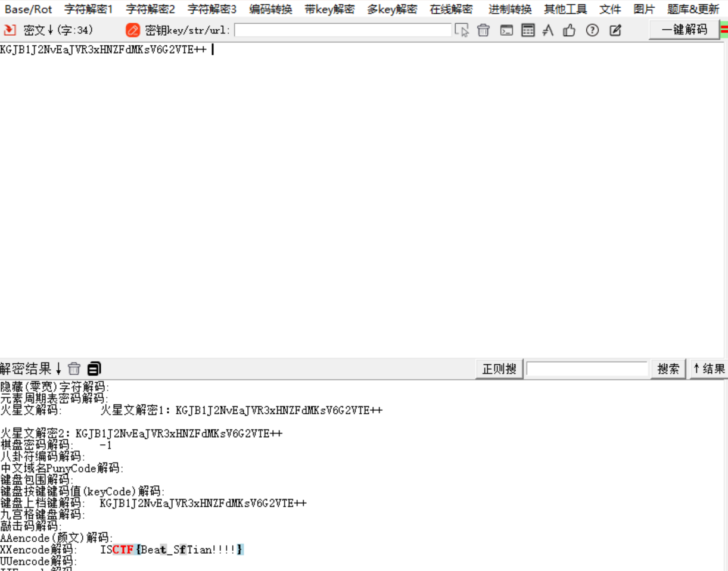Click the 搜索 button
The image size is (728, 571).
[668, 369]
